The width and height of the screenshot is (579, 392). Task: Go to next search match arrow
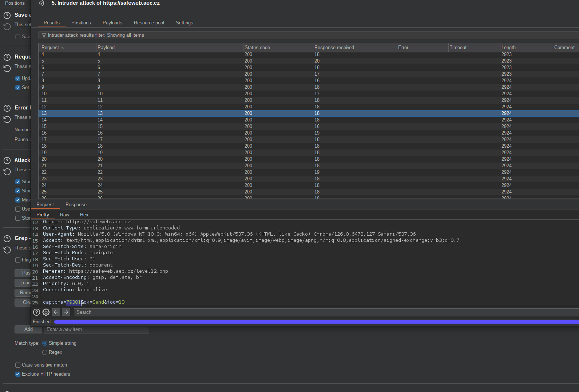66,312
